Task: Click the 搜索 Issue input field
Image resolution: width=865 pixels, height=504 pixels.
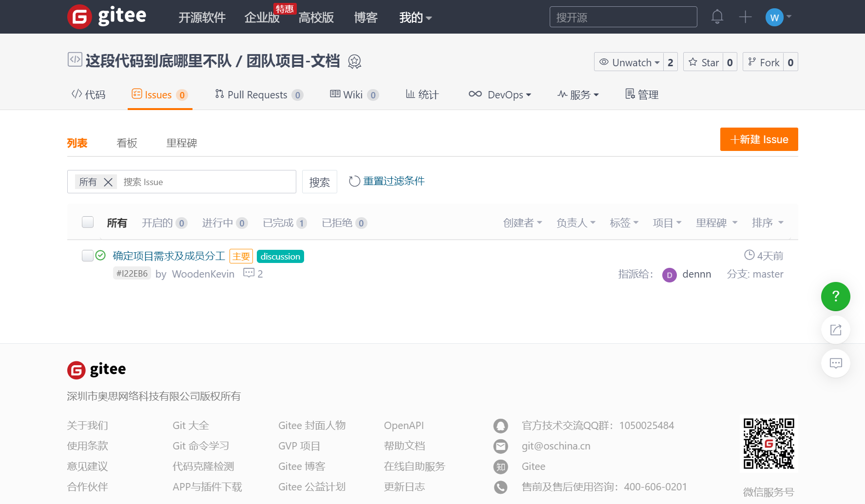Action: tap(207, 182)
